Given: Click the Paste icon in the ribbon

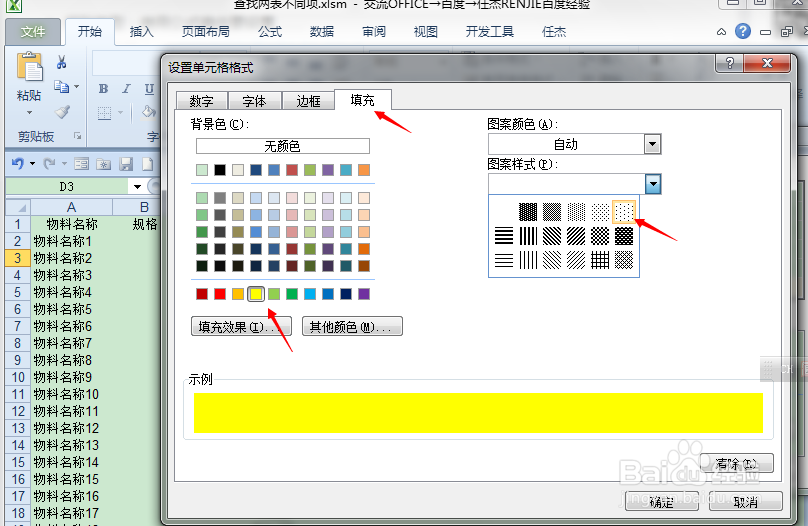Looking at the screenshot, I should click(29, 66).
